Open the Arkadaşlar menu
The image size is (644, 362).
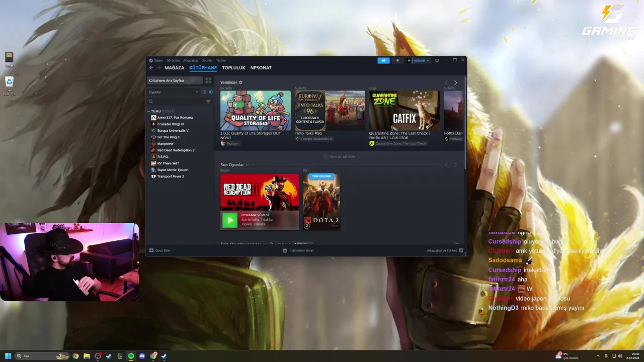pos(191,60)
